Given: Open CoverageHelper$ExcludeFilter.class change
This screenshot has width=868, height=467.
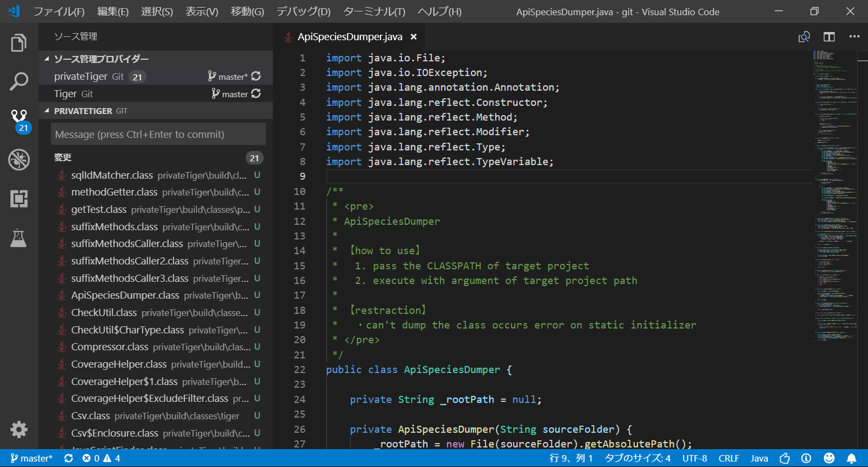Looking at the screenshot, I should 156,399.
